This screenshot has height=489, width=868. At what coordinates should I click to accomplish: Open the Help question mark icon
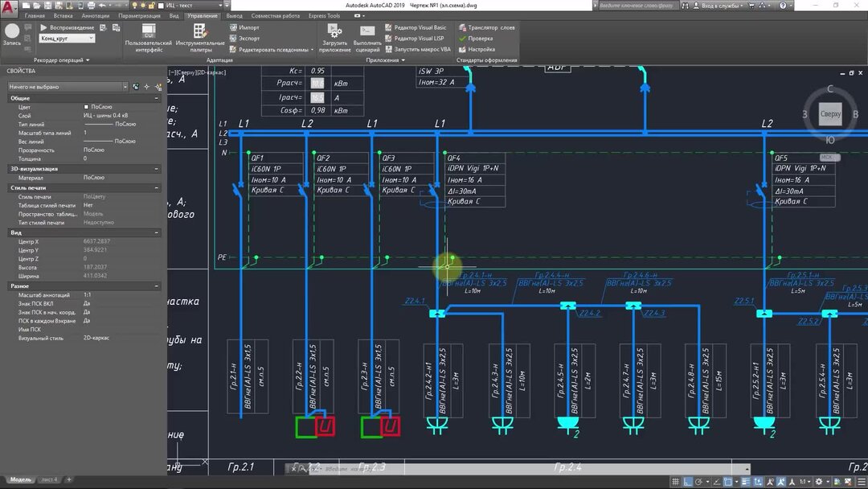pos(783,6)
